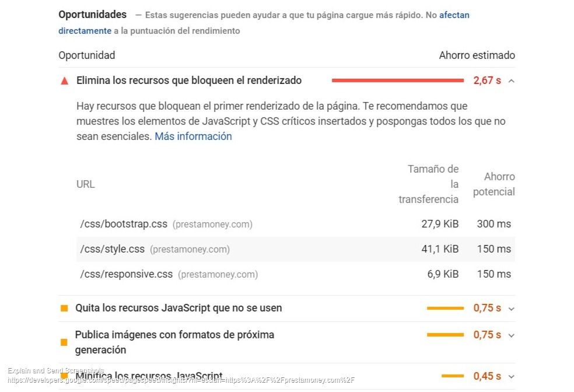Click the Tamaño de la transferencia header
This screenshot has height=392, width=574.
(428, 184)
